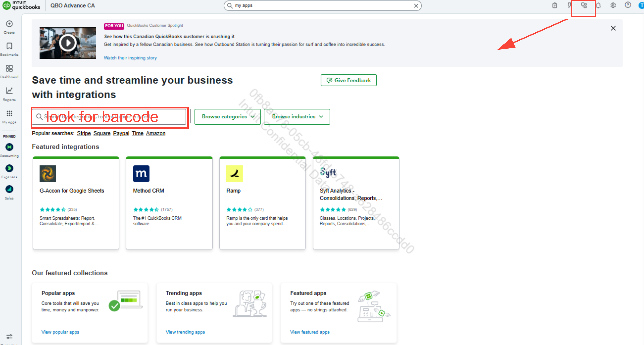Viewport: 644px width, 345px height.
Task: Expand Browse industries dropdown
Action: point(297,117)
